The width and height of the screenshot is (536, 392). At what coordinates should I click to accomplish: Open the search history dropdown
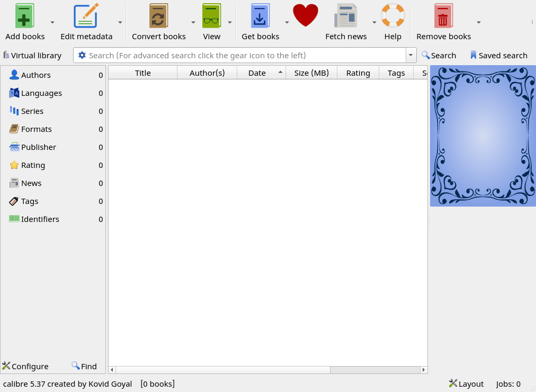click(x=411, y=55)
